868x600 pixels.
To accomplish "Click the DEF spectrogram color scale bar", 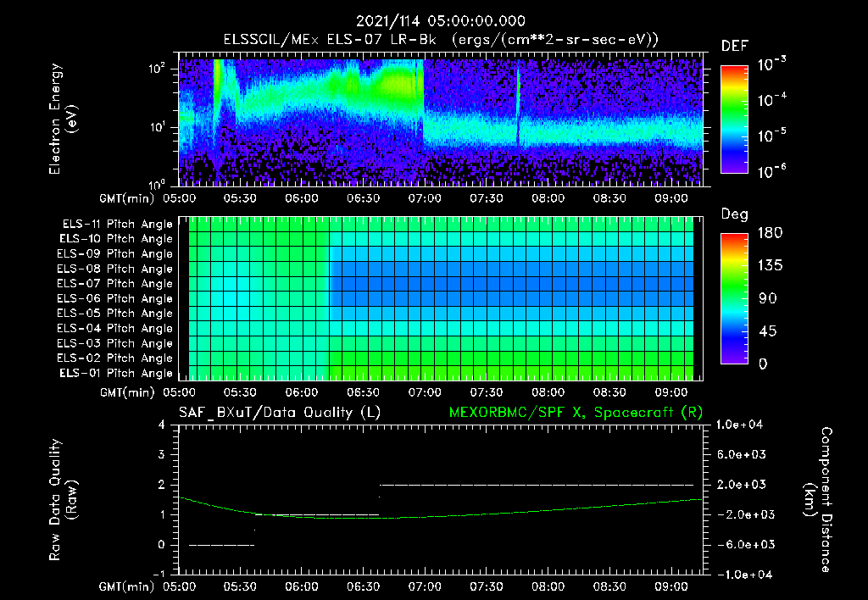I will (x=734, y=119).
